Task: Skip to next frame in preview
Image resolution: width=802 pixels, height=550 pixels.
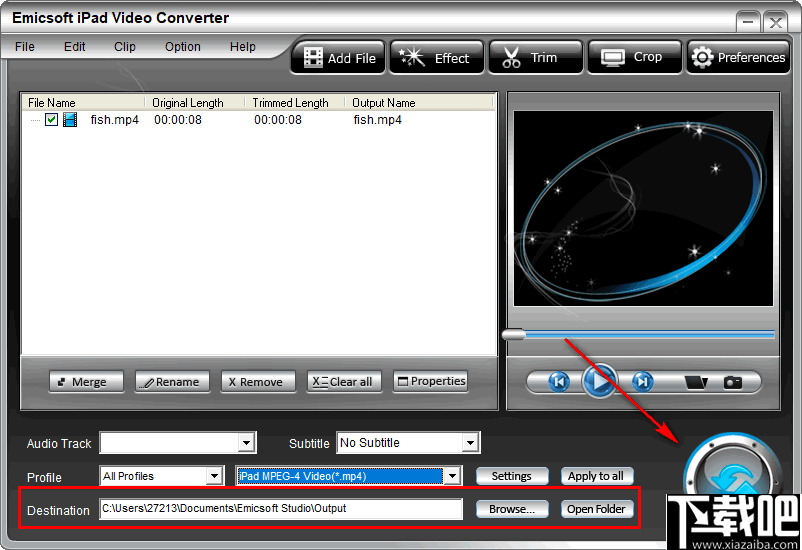Action: 642,382
